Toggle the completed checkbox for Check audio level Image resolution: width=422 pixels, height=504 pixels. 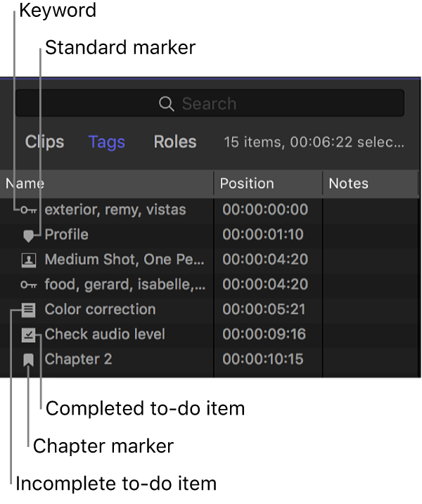(x=28, y=335)
